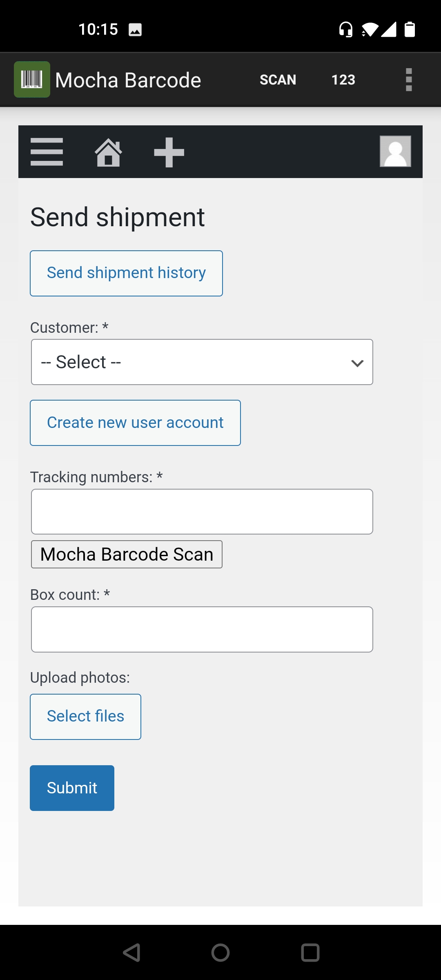Expand the Customer select dropdown
Screen dimensions: 441x980
202,362
